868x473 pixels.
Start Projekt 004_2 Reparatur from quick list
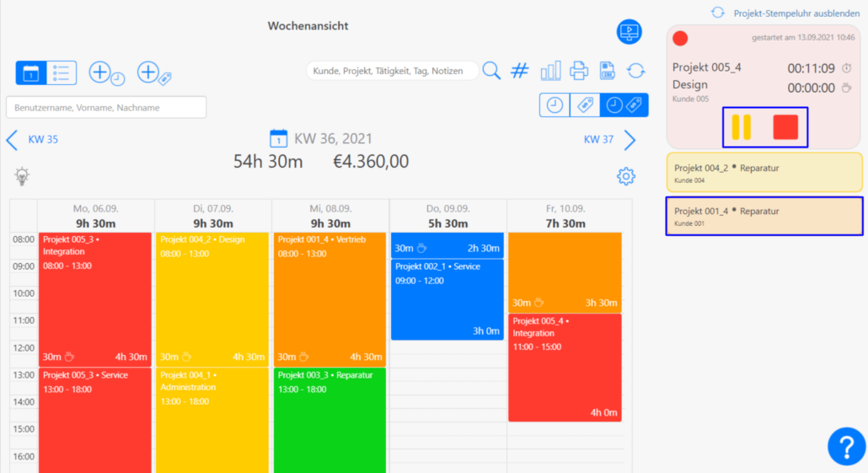(764, 172)
